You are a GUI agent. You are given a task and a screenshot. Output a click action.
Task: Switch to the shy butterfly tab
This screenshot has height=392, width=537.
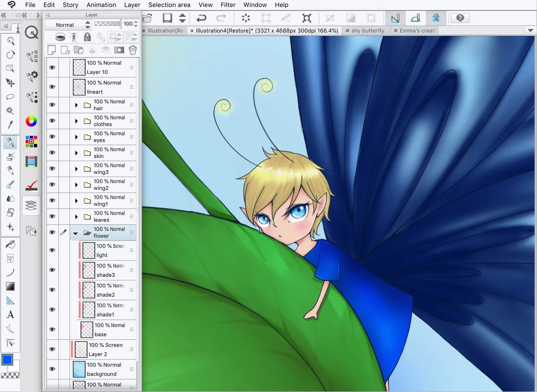coord(368,31)
